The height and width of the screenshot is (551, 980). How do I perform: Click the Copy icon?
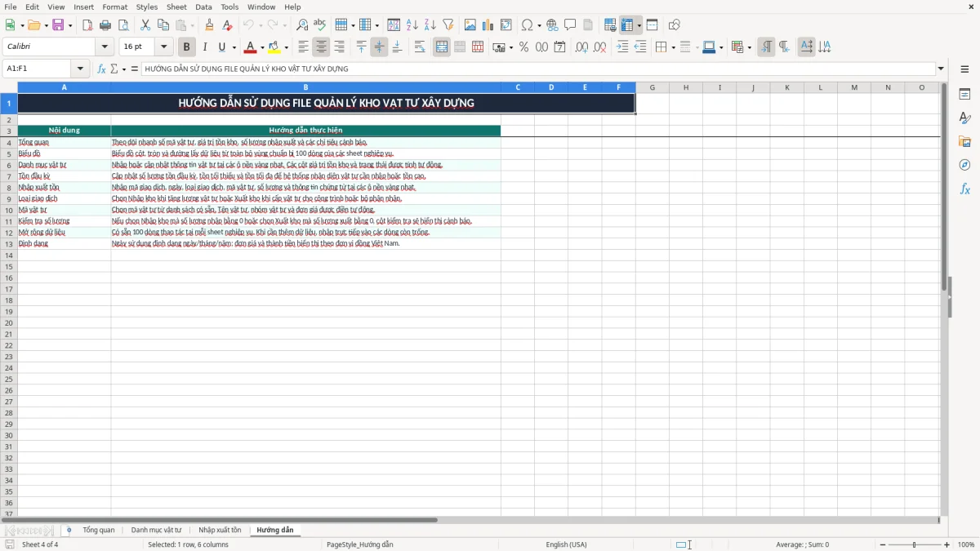click(163, 25)
